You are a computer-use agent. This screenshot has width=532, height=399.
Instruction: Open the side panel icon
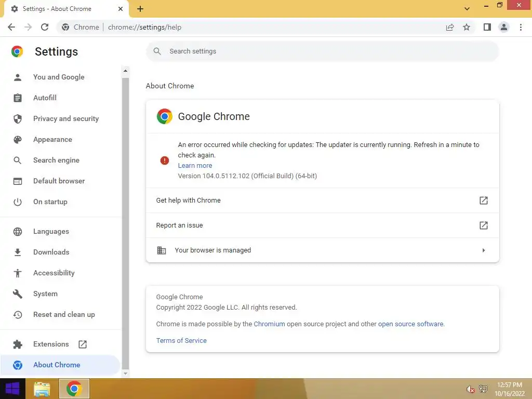coord(487,27)
